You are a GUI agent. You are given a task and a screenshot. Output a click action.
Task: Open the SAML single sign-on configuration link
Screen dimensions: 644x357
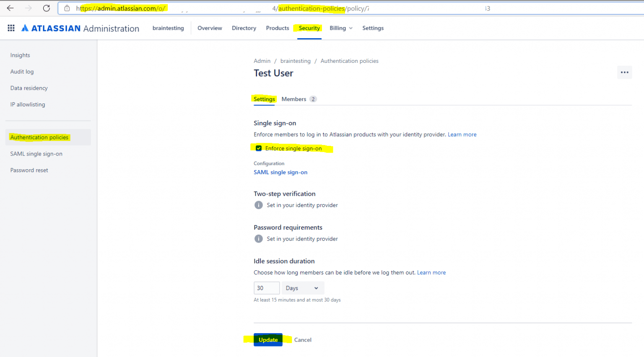point(280,172)
